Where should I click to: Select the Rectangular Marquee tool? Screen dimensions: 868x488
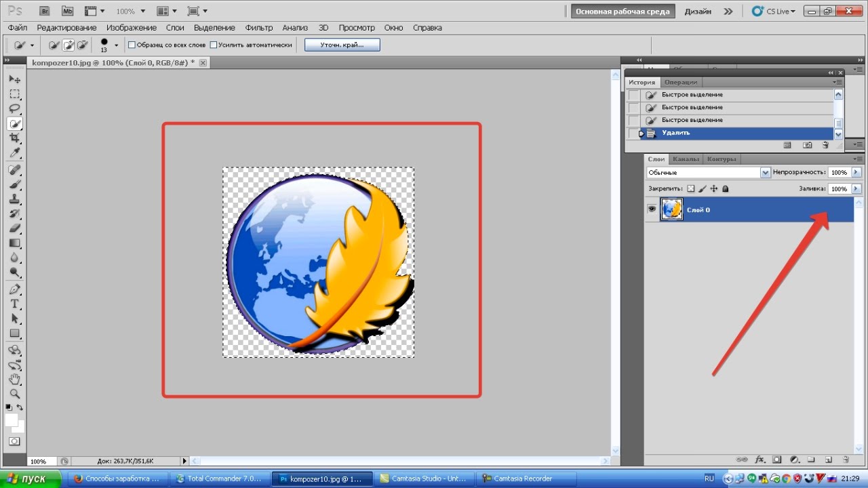(14, 94)
